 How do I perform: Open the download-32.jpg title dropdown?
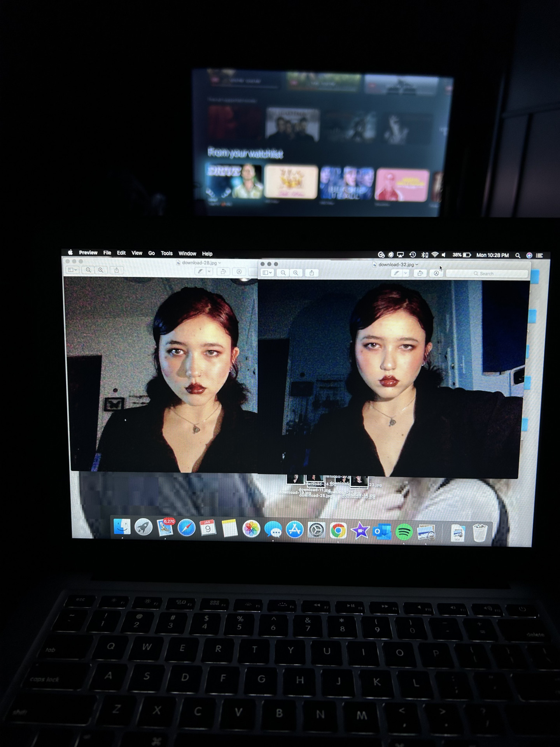coord(416,265)
